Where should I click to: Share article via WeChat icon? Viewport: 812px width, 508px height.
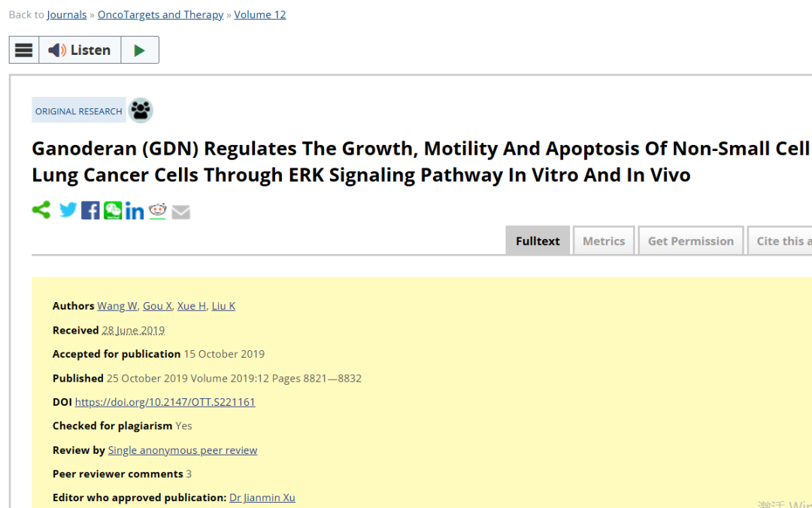[112, 210]
